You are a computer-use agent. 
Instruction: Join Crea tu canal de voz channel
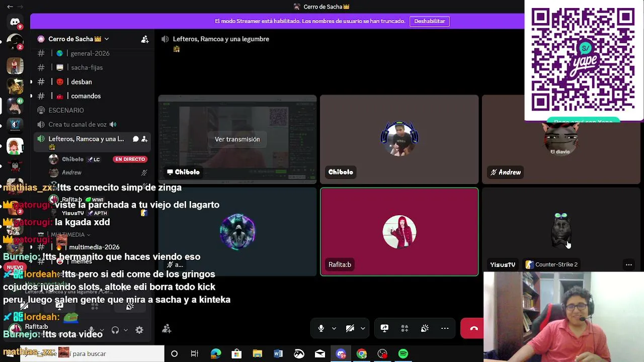77,124
